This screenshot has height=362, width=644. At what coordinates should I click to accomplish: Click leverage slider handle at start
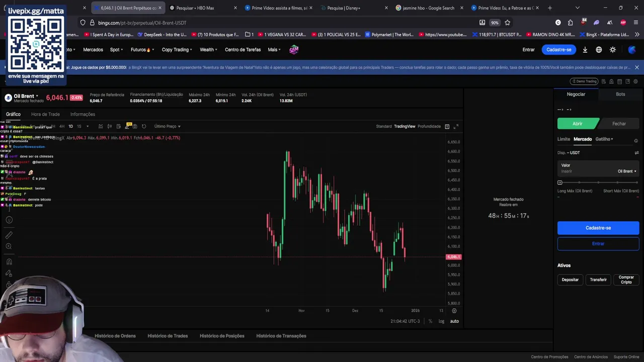(x=560, y=183)
